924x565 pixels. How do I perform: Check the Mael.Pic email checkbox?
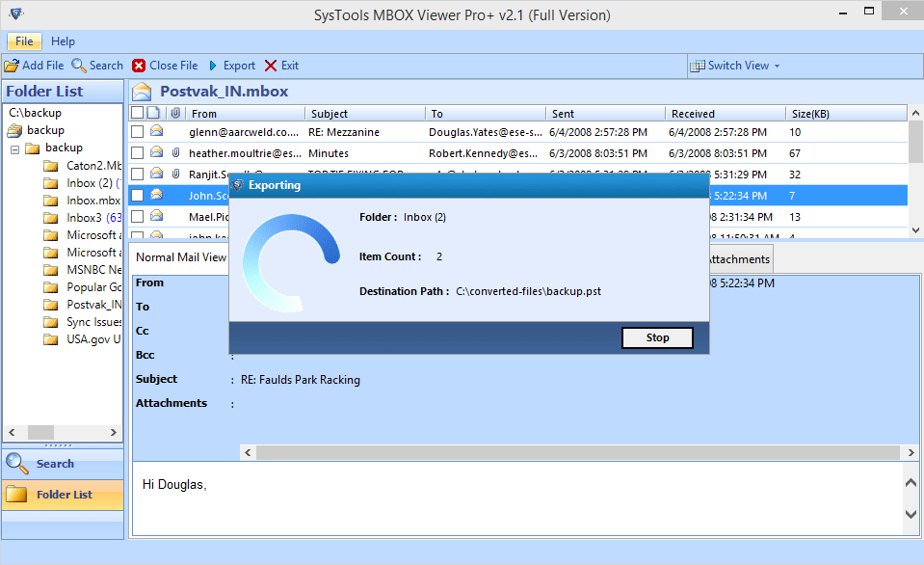click(138, 216)
